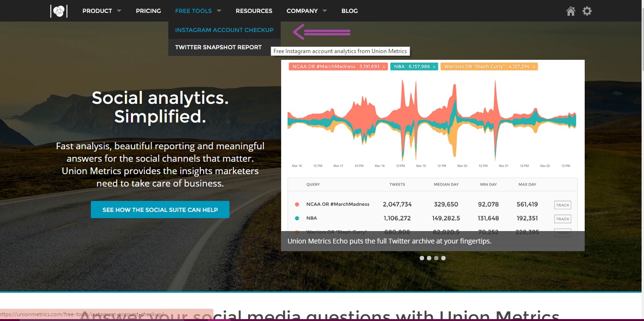Click the NCAA red color dot
644x321 pixels.
[297, 205]
